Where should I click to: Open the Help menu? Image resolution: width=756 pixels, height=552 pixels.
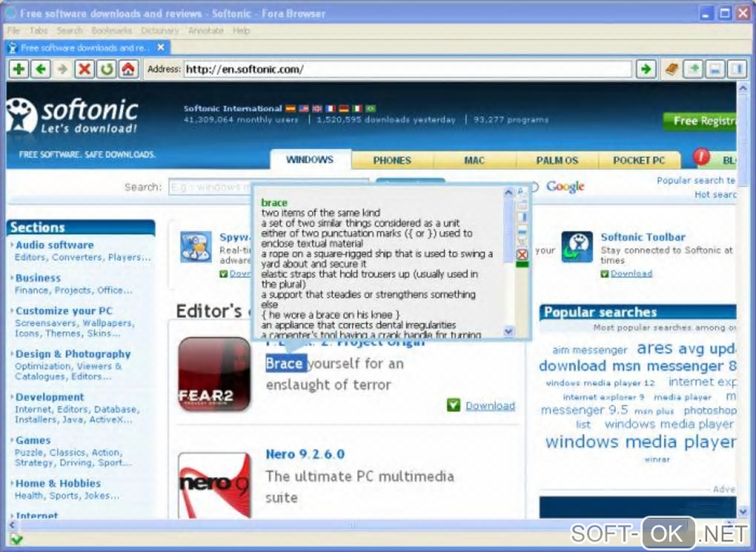(241, 30)
